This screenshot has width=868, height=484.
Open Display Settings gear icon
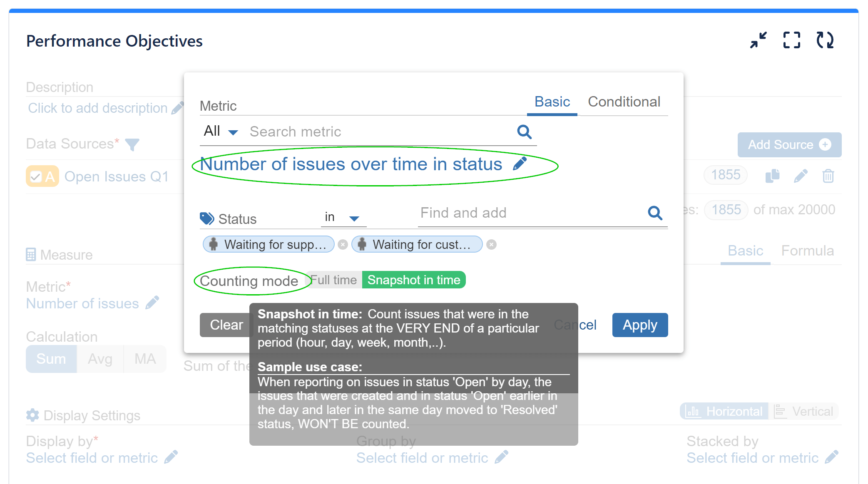[x=32, y=415]
